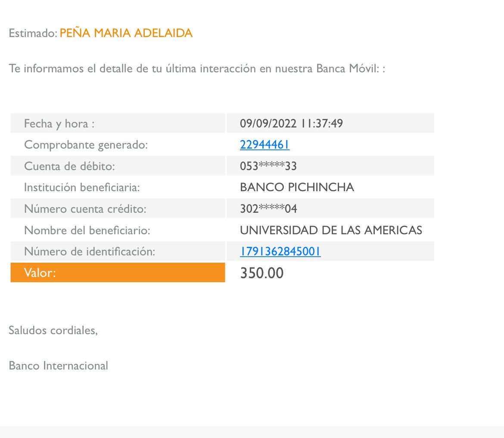
Task: Click the 'Saludos cordiales' closing text
Action: coord(53,330)
